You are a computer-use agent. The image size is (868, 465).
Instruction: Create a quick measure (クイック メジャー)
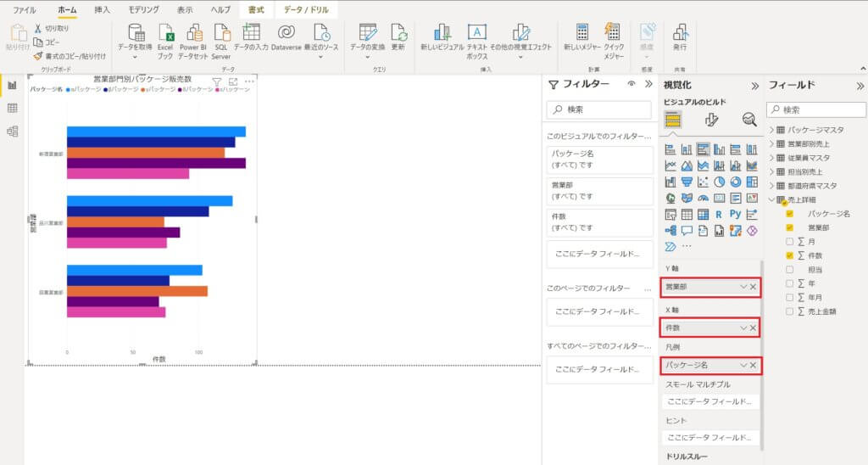pyautogui.click(x=614, y=42)
